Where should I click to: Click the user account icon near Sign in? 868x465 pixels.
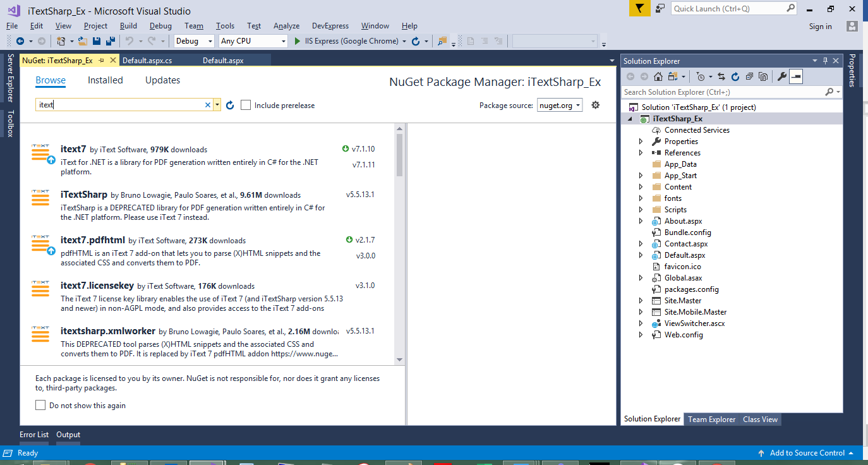tap(852, 26)
